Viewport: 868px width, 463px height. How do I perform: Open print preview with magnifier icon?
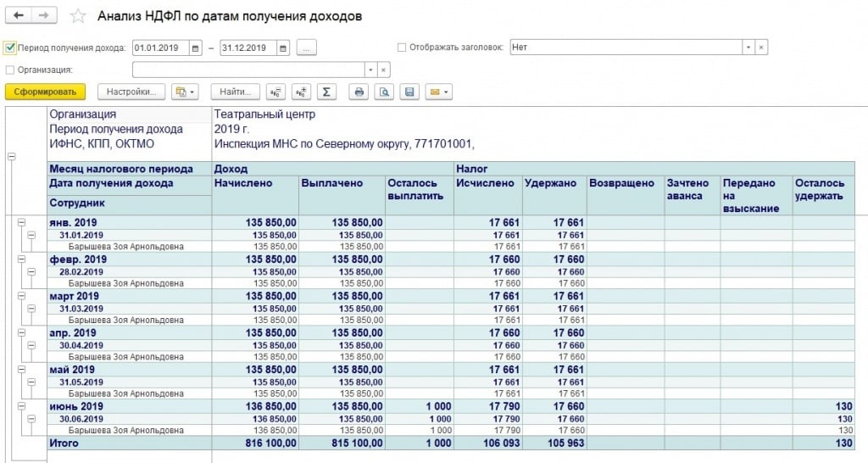(384, 92)
